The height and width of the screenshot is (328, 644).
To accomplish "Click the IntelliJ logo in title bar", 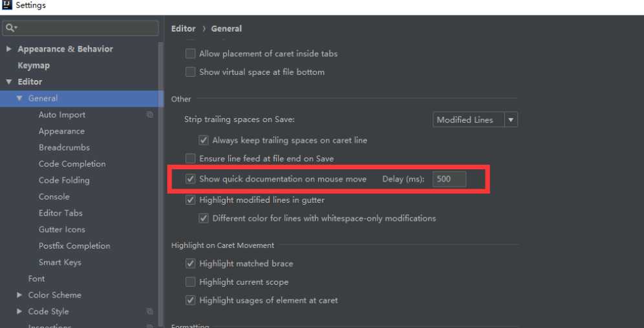I will point(6,5).
